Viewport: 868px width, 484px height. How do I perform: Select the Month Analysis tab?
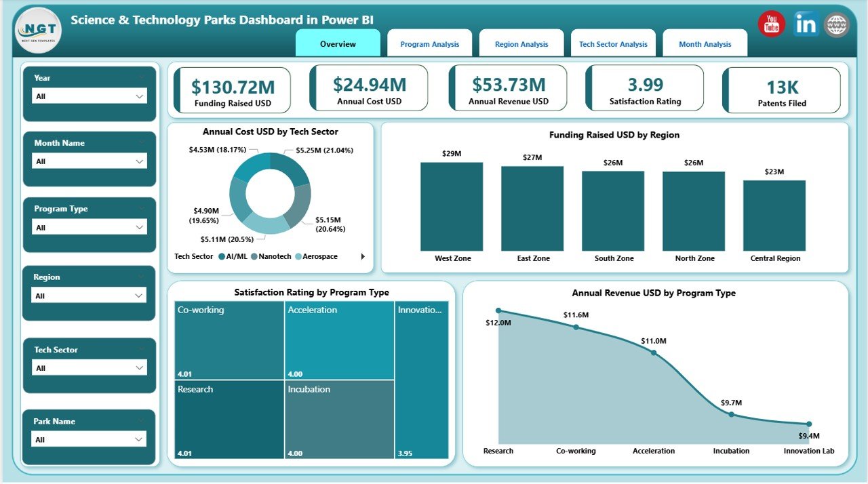pyautogui.click(x=705, y=43)
